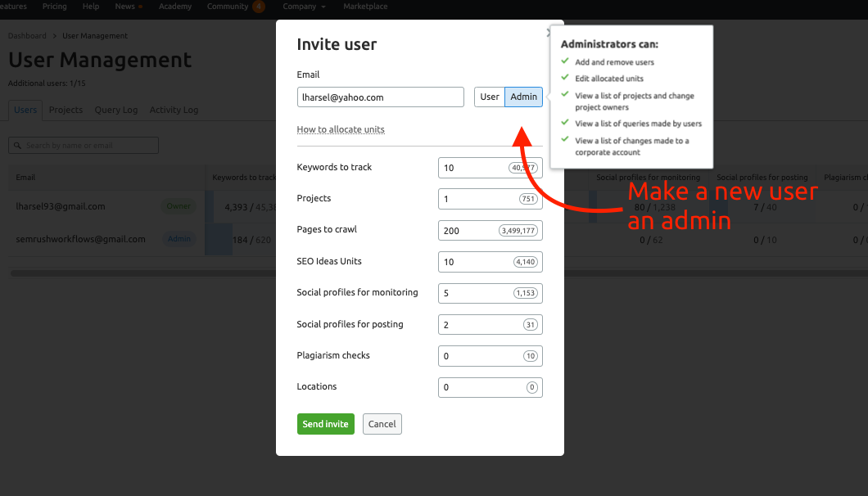This screenshot has width=868, height=496.
Task: Click the search magnifier icon
Action: (18, 146)
